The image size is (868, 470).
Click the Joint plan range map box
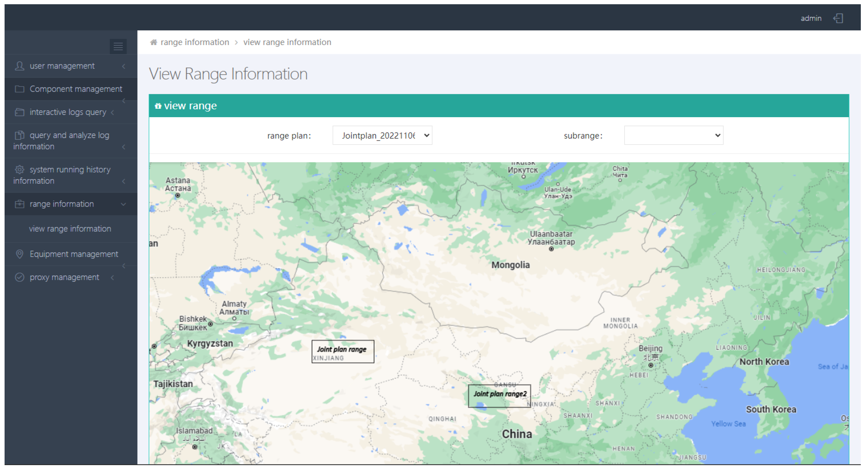pyautogui.click(x=343, y=352)
